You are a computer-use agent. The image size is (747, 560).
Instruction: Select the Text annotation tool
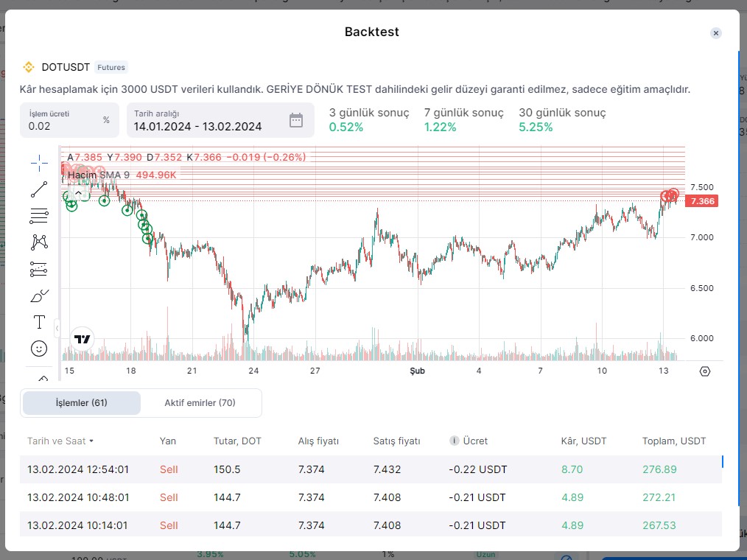39,322
